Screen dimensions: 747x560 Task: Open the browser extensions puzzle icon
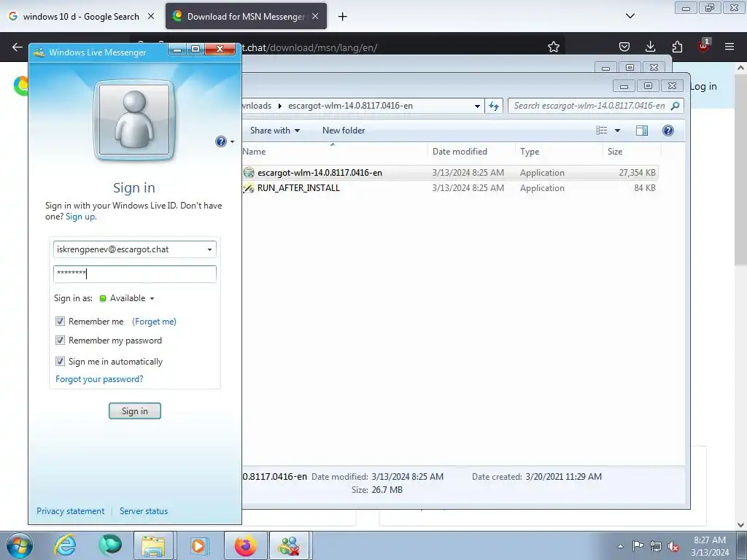coord(677,47)
